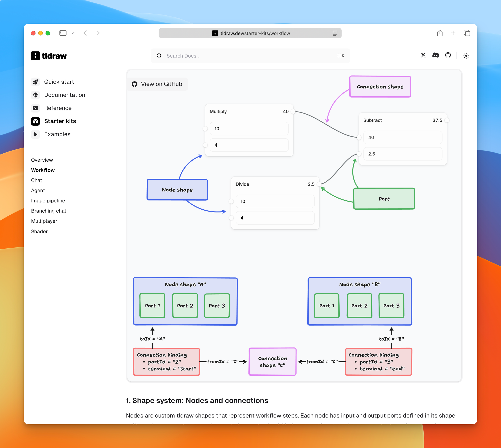Click Port 3 in Node shape "B"
The height and width of the screenshot is (448, 501).
coord(391,306)
